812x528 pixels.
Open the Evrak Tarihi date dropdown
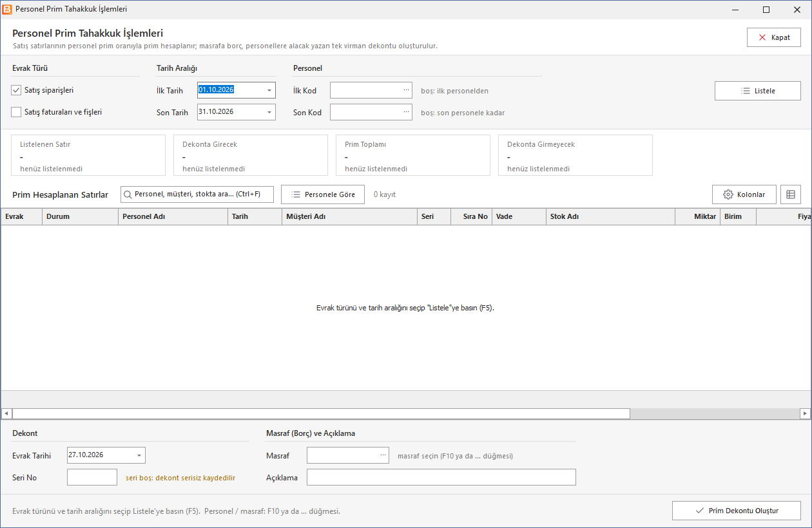coord(139,455)
